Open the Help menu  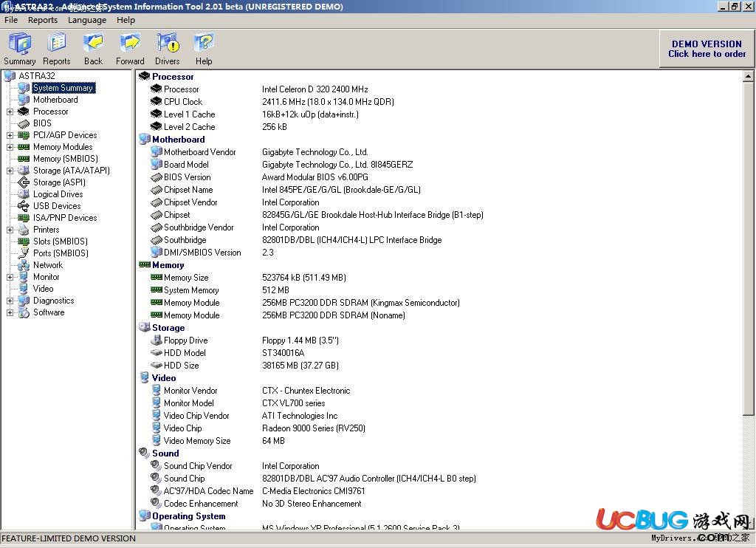click(x=126, y=20)
